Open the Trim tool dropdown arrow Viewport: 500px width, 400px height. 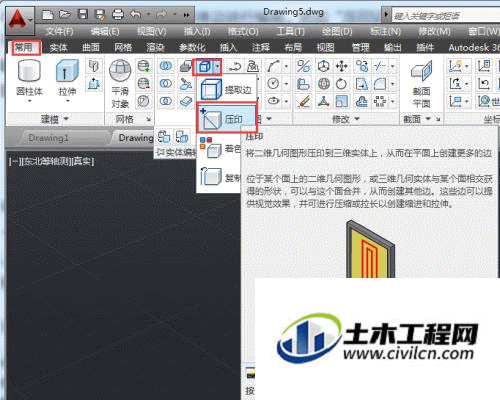point(393,66)
